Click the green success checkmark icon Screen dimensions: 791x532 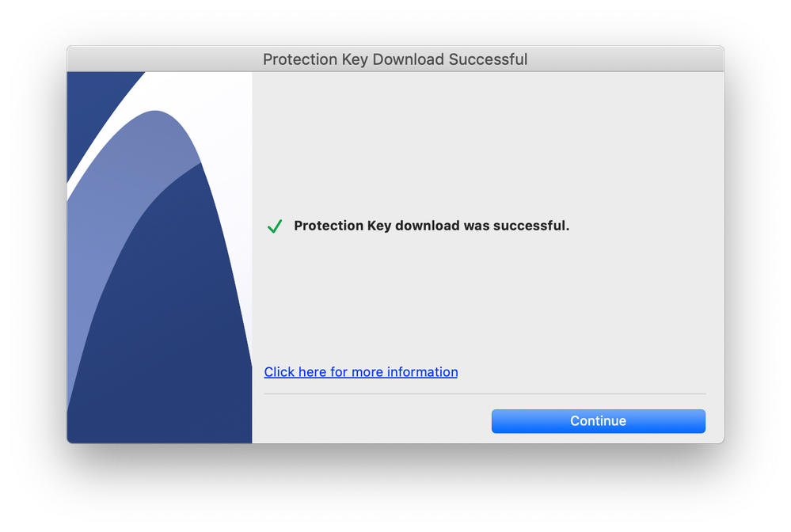click(275, 226)
